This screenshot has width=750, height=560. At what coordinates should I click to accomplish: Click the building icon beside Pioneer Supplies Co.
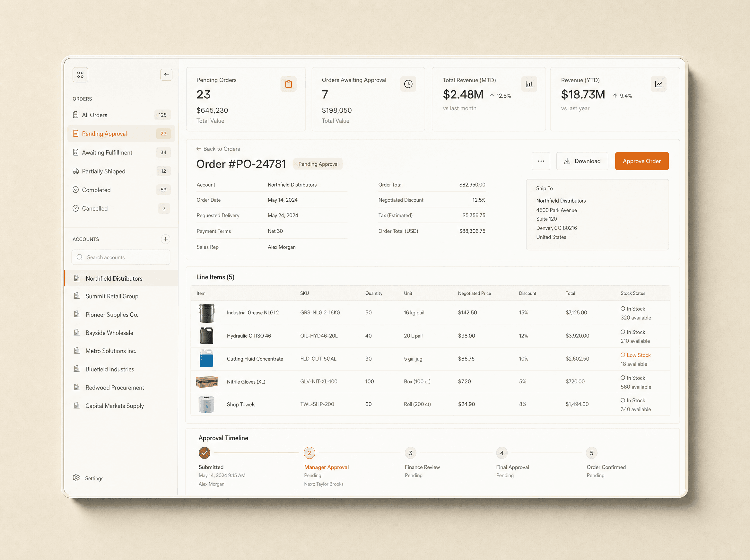coord(77,314)
